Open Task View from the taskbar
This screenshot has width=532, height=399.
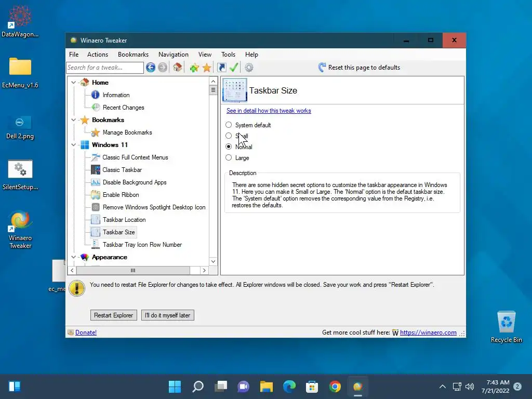220,387
